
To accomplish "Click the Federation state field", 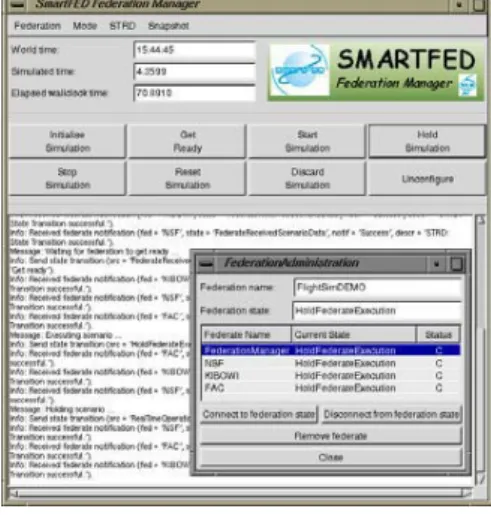I will click(x=377, y=311).
